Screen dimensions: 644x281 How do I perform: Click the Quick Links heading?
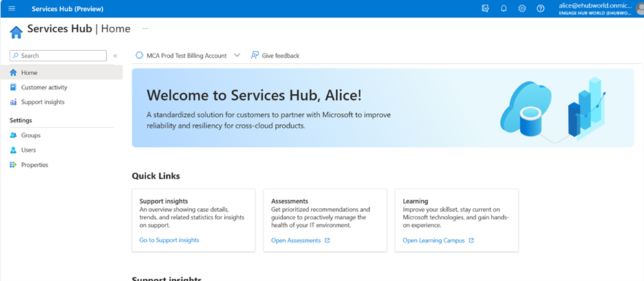(x=155, y=176)
